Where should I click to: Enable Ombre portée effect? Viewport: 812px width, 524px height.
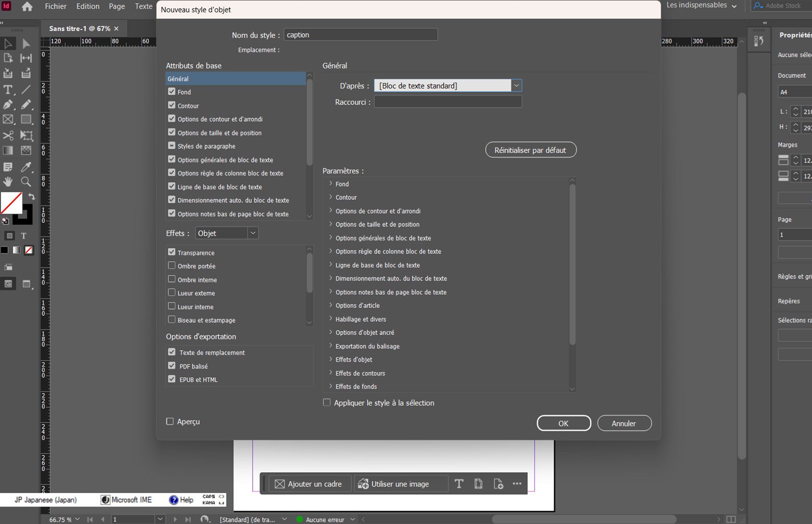[x=172, y=265]
